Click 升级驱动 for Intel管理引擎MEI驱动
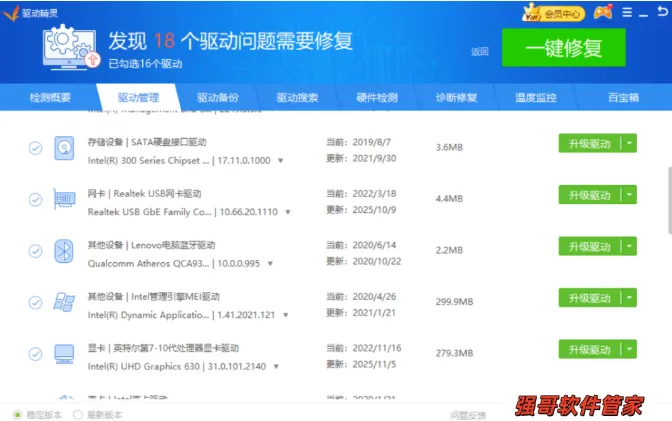The width and height of the screenshot is (672, 421). coord(590,298)
